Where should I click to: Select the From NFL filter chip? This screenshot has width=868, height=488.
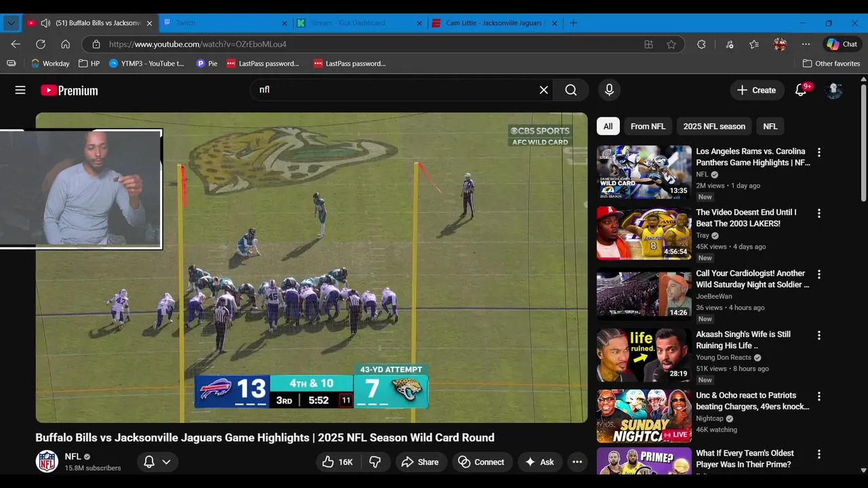(x=648, y=126)
